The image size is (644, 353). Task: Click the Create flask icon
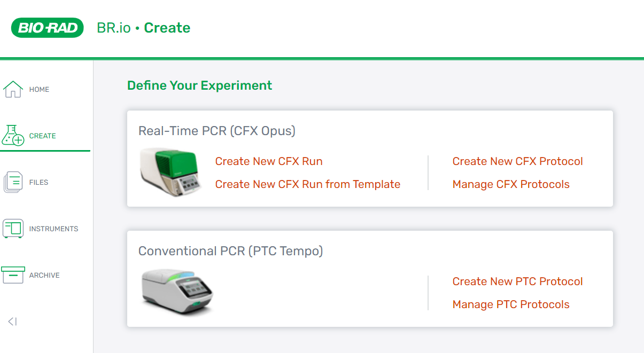coord(12,135)
